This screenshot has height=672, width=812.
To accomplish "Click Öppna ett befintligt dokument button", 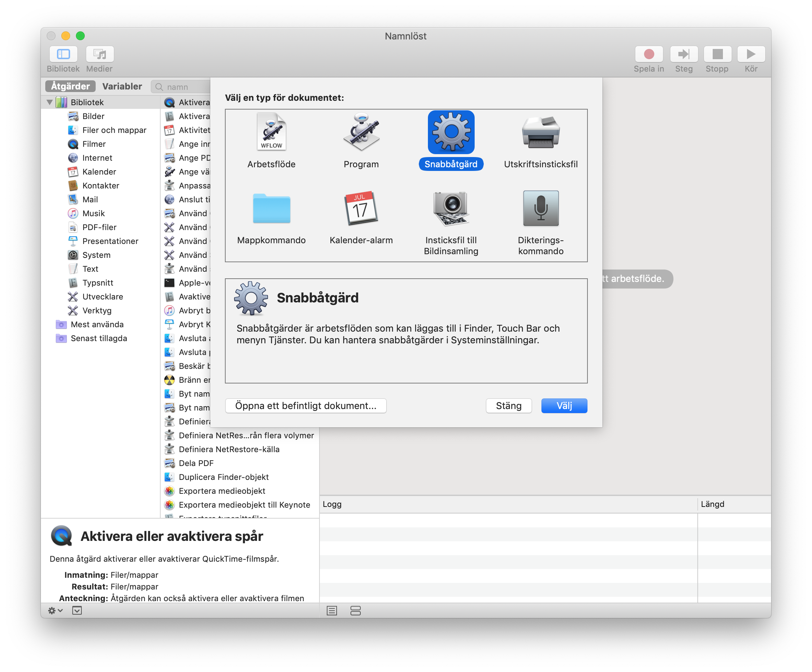I will (x=306, y=406).
